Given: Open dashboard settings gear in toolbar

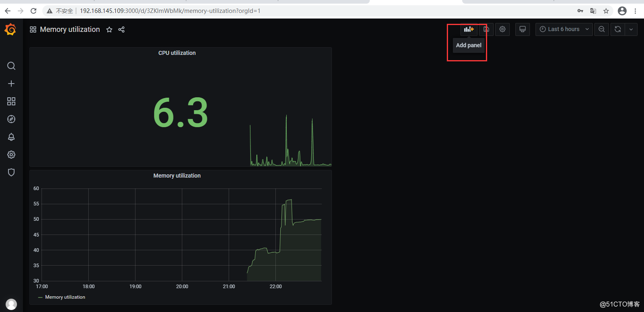Looking at the screenshot, I should pyautogui.click(x=502, y=29).
